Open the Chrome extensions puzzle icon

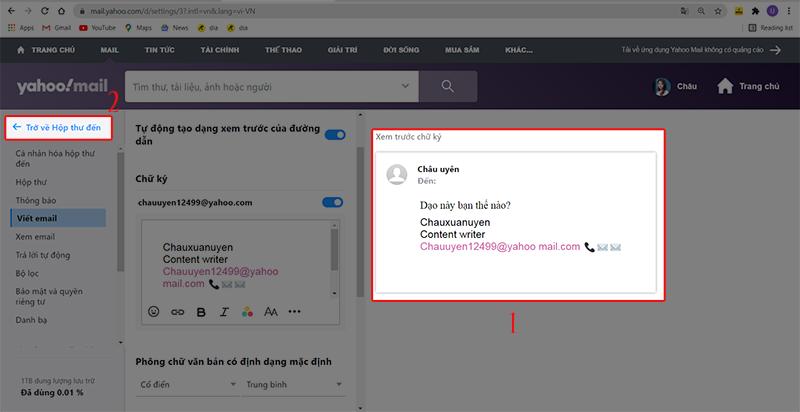click(756, 11)
